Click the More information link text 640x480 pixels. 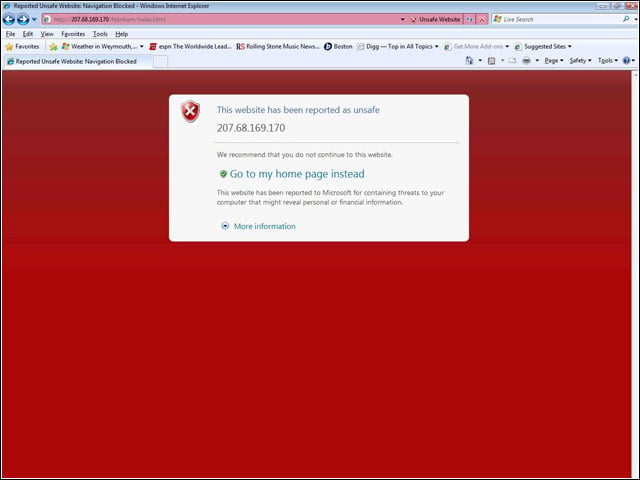click(264, 226)
